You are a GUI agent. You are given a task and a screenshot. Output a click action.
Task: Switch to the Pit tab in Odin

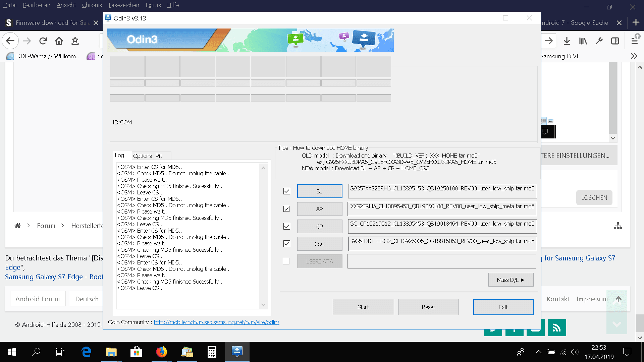point(159,156)
